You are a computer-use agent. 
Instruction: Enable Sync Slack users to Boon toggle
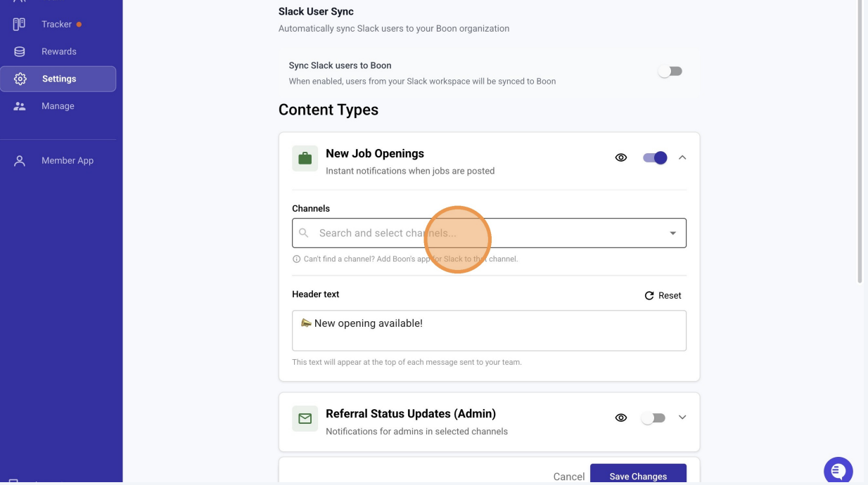(670, 71)
